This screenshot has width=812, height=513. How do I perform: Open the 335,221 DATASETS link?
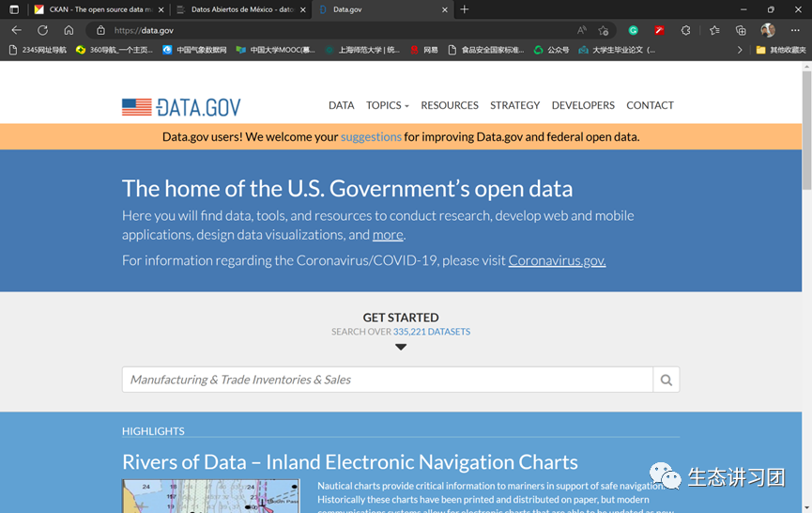point(432,332)
